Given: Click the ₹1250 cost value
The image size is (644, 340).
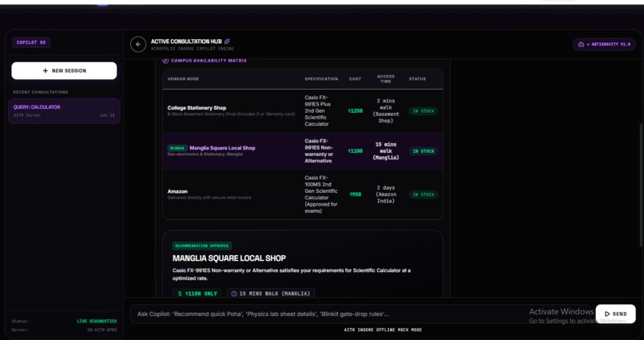Looking at the screenshot, I should pyautogui.click(x=356, y=111).
